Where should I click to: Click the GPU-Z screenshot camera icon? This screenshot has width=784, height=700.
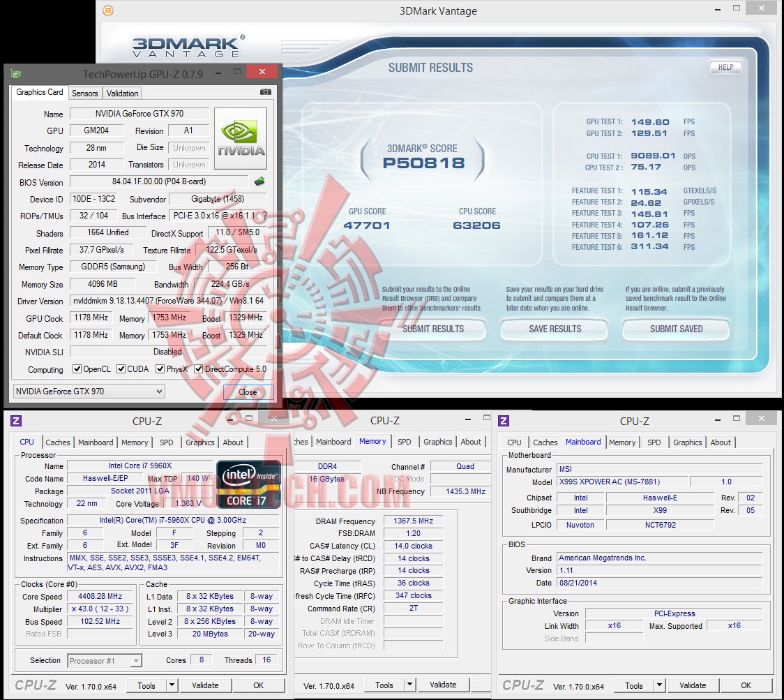266,92
